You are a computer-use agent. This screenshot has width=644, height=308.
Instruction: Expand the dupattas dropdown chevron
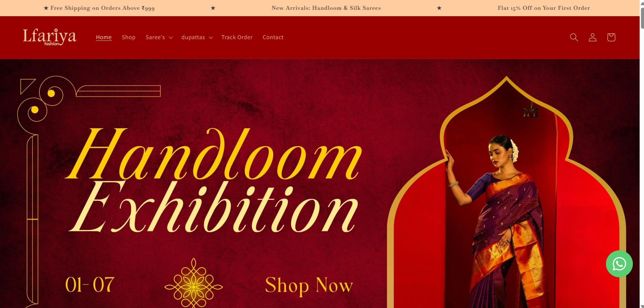[x=211, y=37]
